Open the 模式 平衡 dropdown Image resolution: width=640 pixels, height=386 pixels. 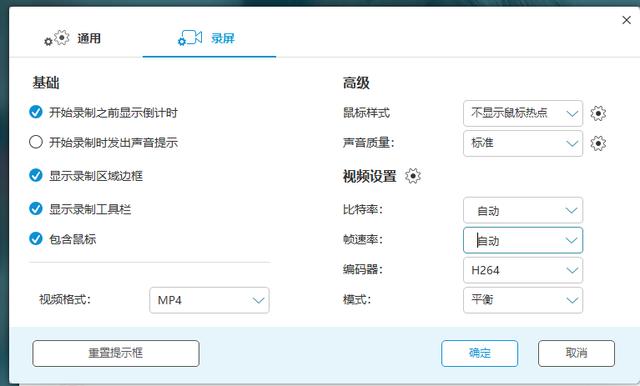[x=523, y=300]
